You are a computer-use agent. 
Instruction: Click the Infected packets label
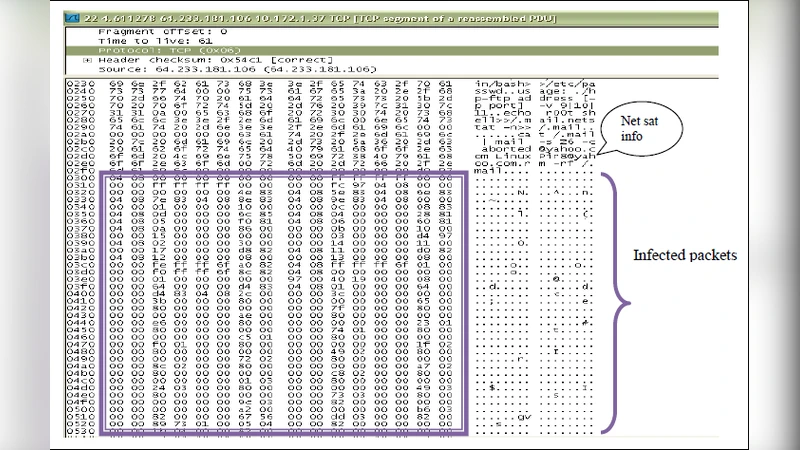tap(684, 256)
